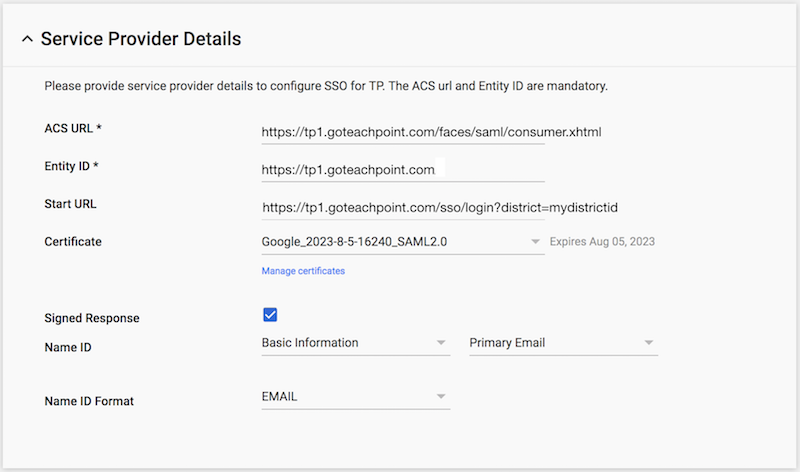The height and width of the screenshot is (472, 800).
Task: Collapse the Service Provider Details section
Action: [28, 39]
